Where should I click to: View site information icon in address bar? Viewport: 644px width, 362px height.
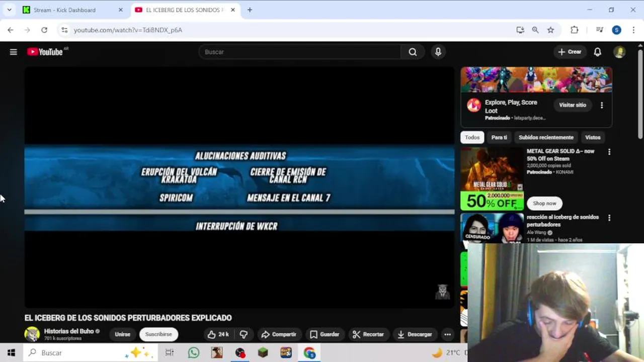tap(64, 30)
